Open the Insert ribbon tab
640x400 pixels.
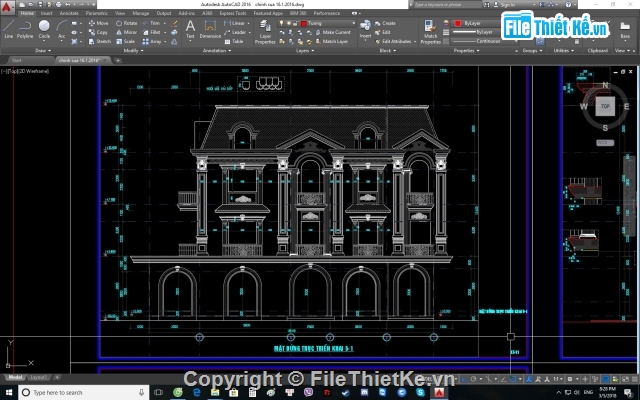(x=47, y=13)
